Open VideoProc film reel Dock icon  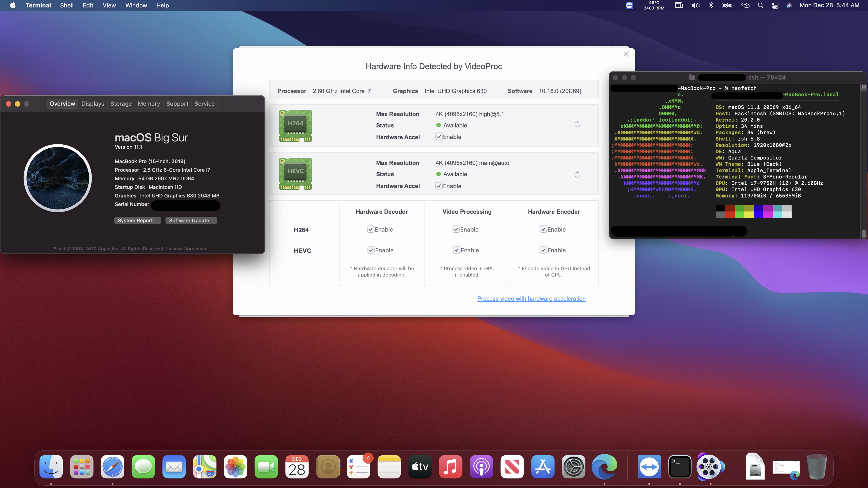710,467
